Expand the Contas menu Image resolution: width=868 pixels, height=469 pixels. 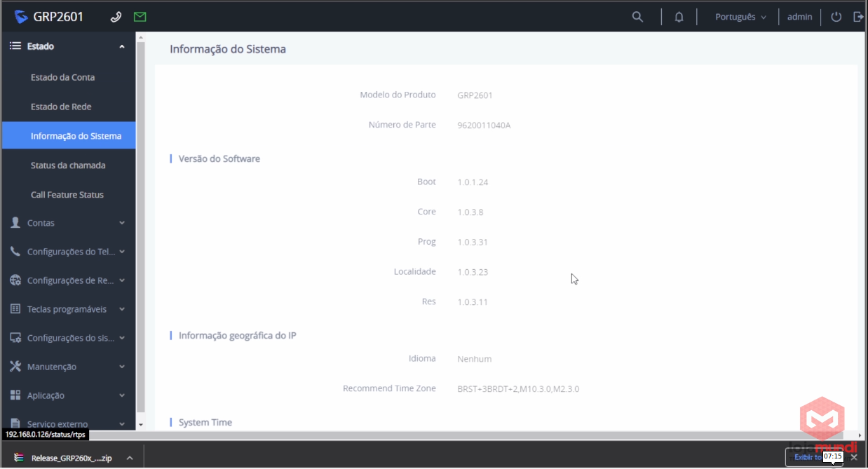click(x=122, y=223)
